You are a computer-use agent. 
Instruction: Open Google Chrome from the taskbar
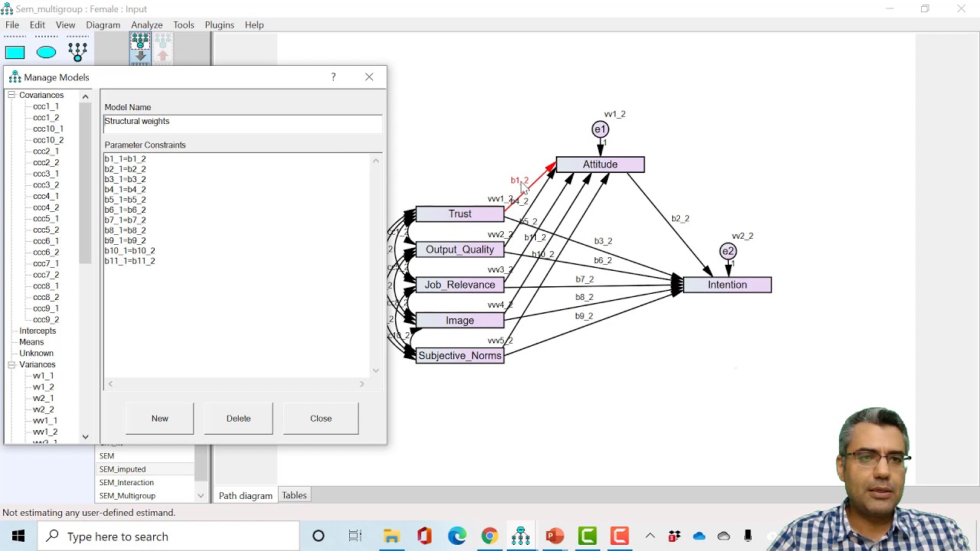(x=489, y=536)
